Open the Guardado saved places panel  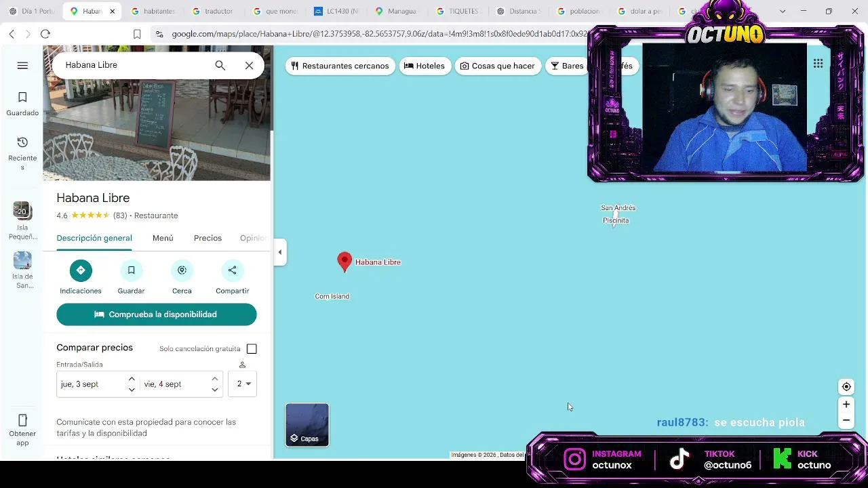point(22,104)
